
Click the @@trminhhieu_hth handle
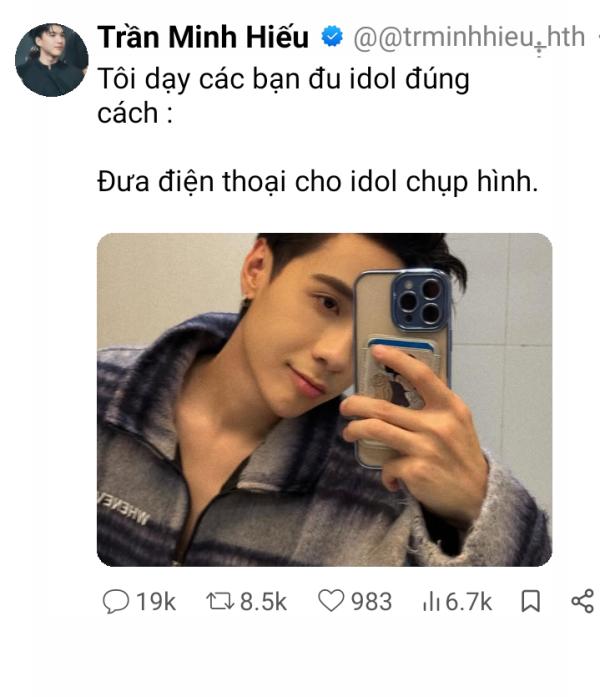point(469,37)
